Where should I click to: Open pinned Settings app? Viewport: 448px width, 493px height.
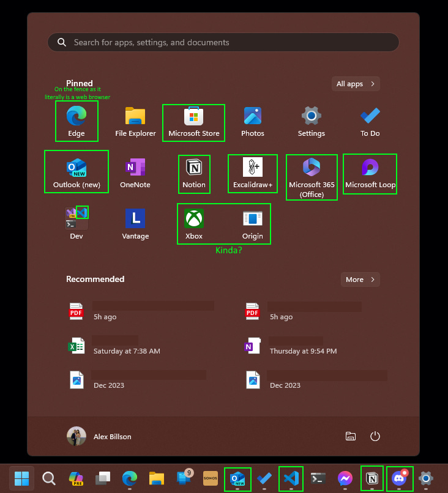tap(312, 121)
